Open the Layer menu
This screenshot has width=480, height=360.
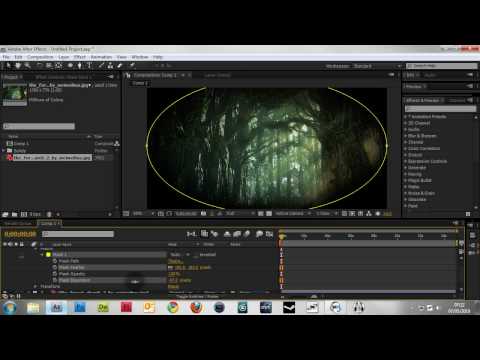[x=63, y=57]
